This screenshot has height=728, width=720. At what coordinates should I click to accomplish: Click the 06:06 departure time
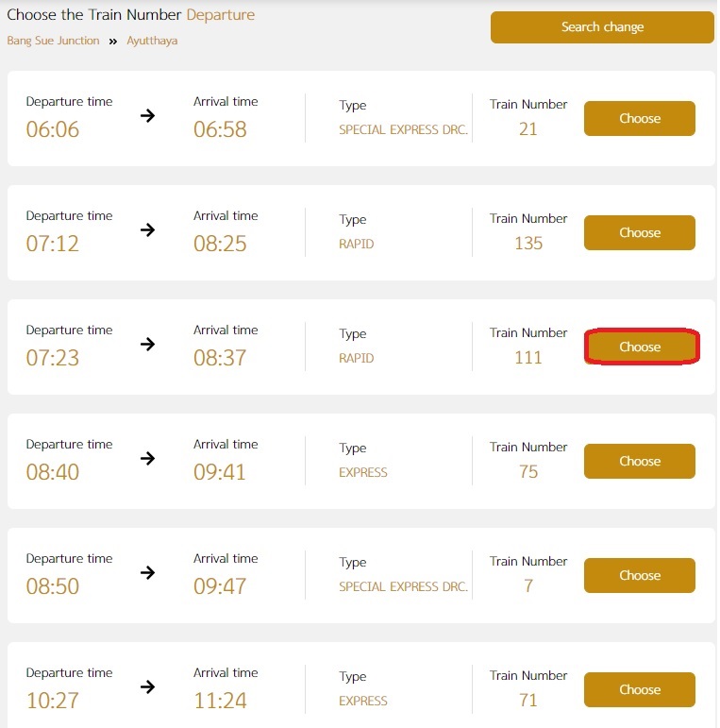coord(53,129)
